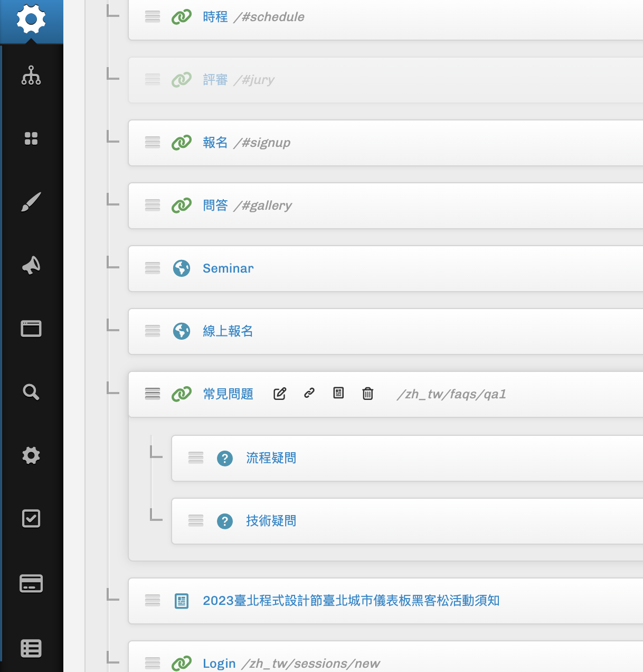Open the 線上報名 menu item
643x672 pixels.
[228, 331]
